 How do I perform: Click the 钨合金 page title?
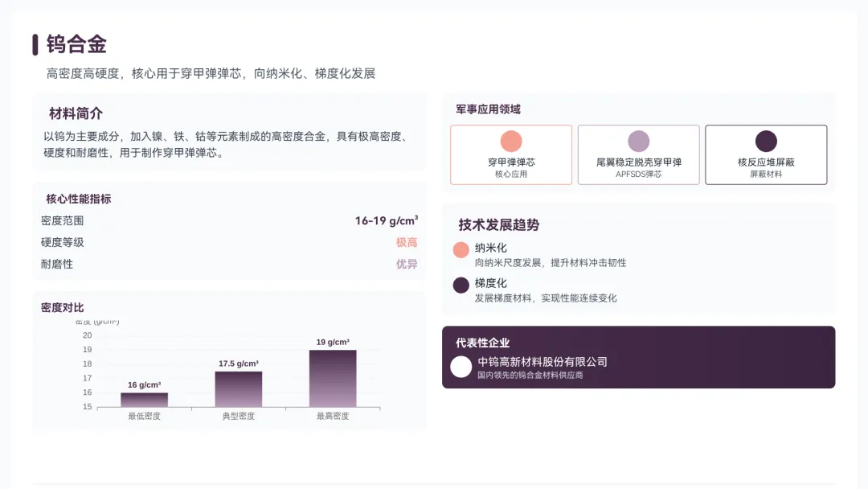(76, 44)
